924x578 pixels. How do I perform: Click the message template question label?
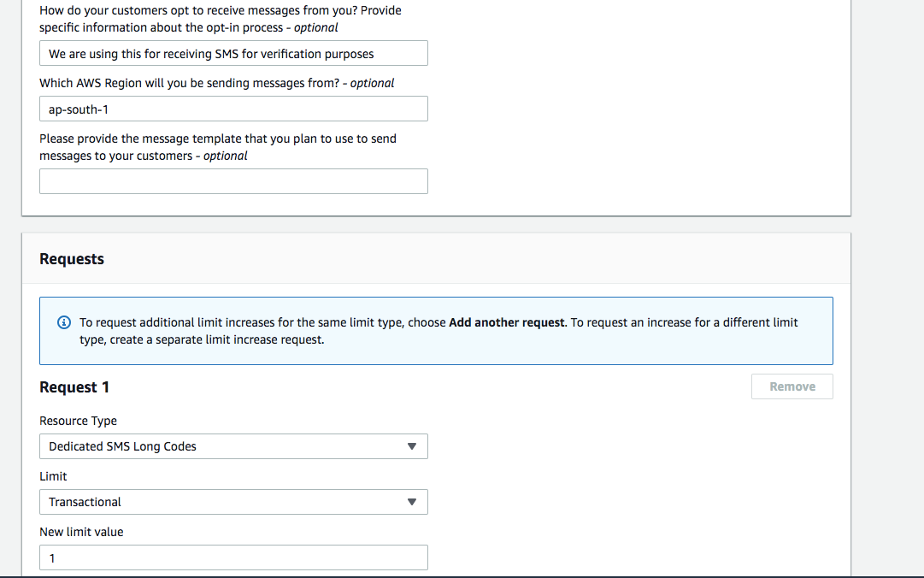pyautogui.click(x=218, y=147)
